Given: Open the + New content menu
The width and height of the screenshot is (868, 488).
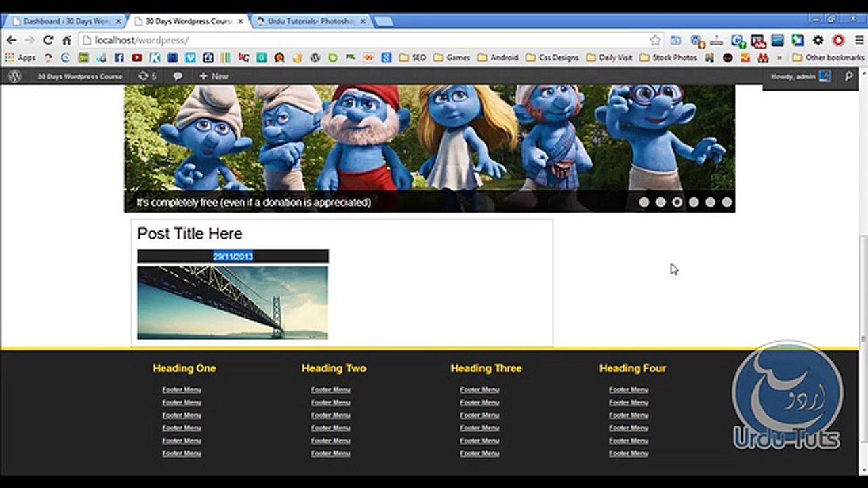Looking at the screenshot, I should pyautogui.click(x=214, y=77).
